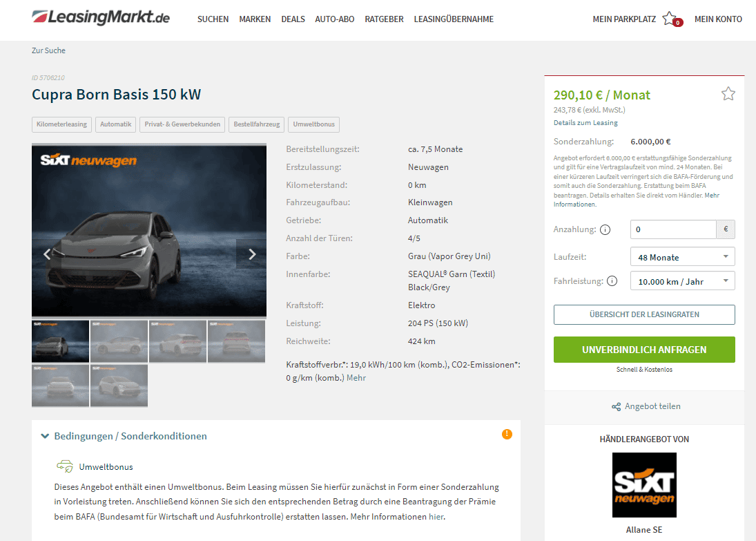Open MEIN PARKPLATZ link
The height and width of the screenshot is (541, 756).
point(624,19)
